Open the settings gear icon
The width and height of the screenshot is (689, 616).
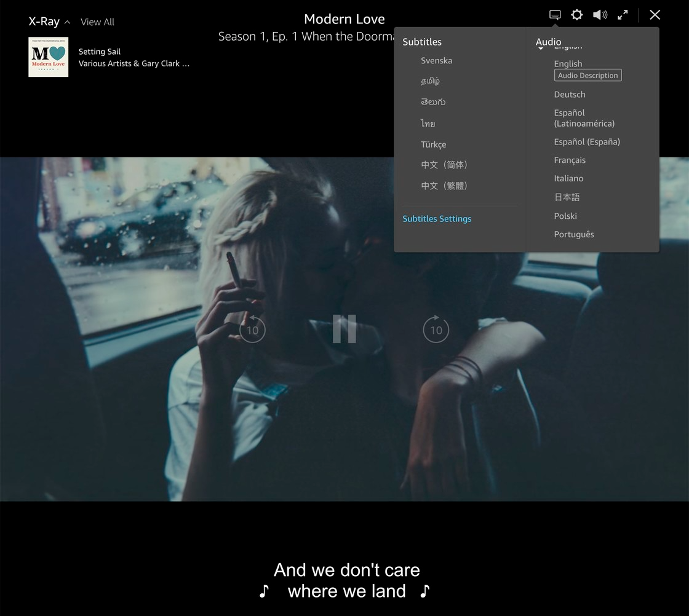tap(576, 15)
